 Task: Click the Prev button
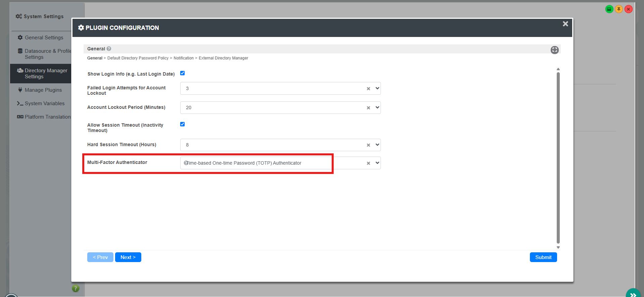pyautogui.click(x=100, y=257)
